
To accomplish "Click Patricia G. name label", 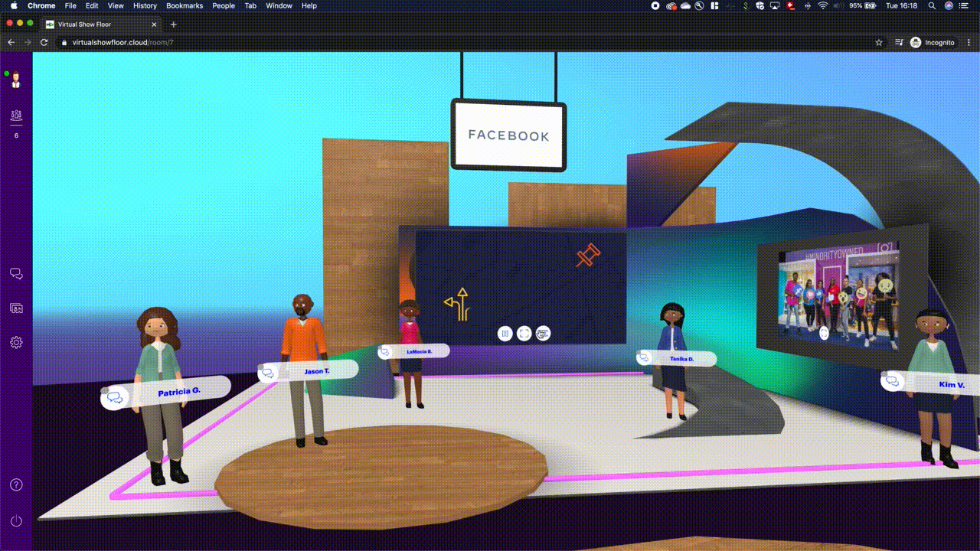I will pyautogui.click(x=179, y=392).
